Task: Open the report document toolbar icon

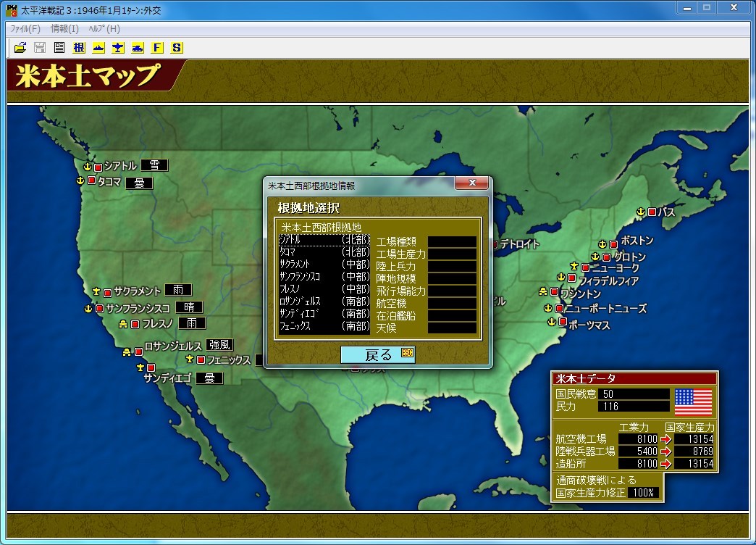Action: (x=59, y=47)
